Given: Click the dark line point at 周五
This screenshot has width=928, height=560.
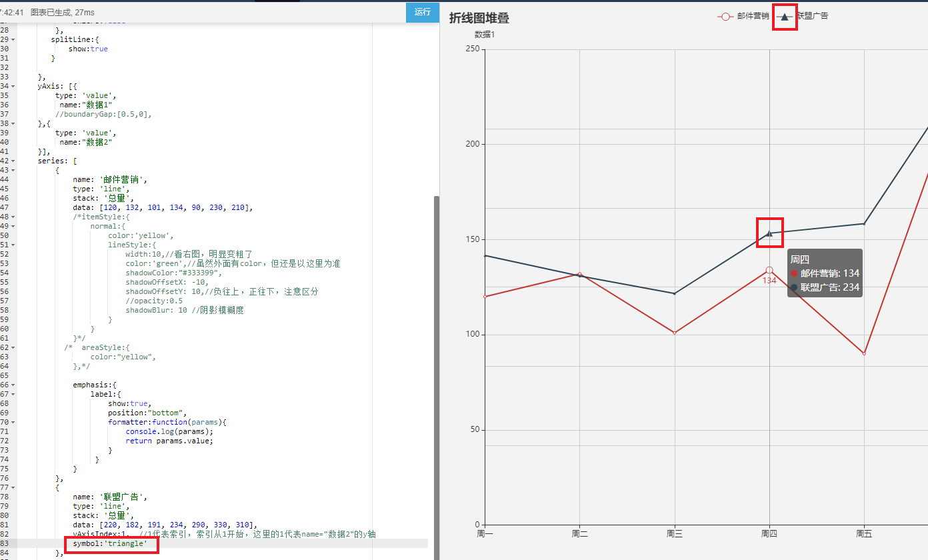Looking at the screenshot, I should coord(865,223).
